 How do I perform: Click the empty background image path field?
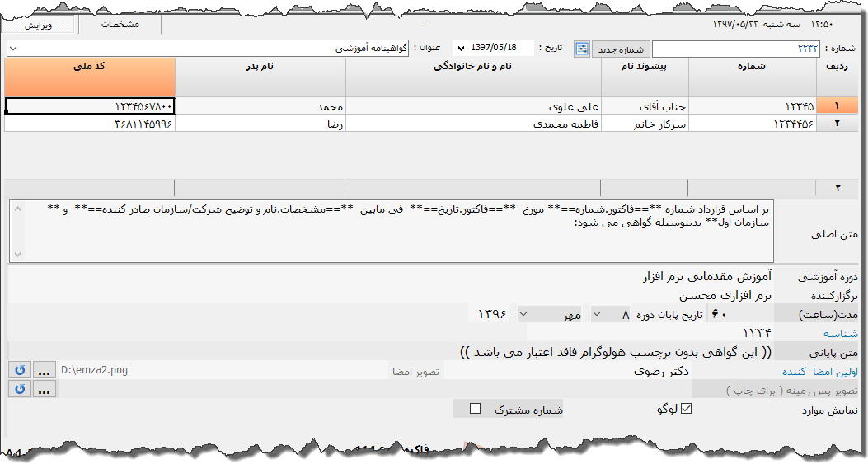tap(374, 389)
